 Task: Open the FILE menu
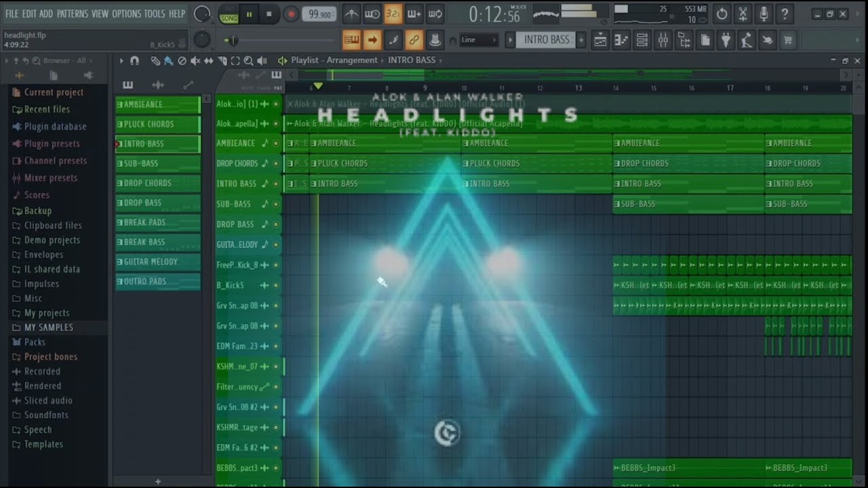coord(12,14)
